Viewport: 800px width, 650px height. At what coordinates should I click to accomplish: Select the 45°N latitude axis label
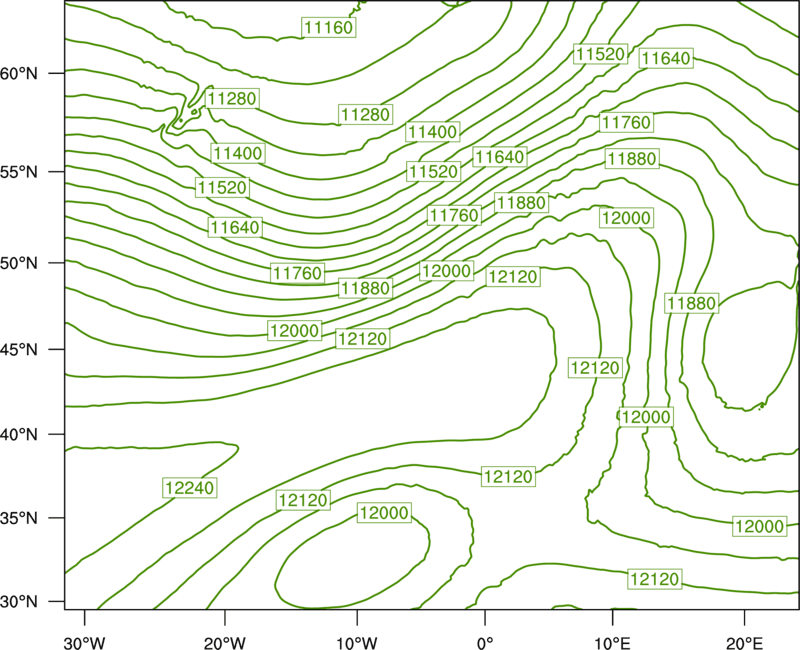click(x=19, y=349)
